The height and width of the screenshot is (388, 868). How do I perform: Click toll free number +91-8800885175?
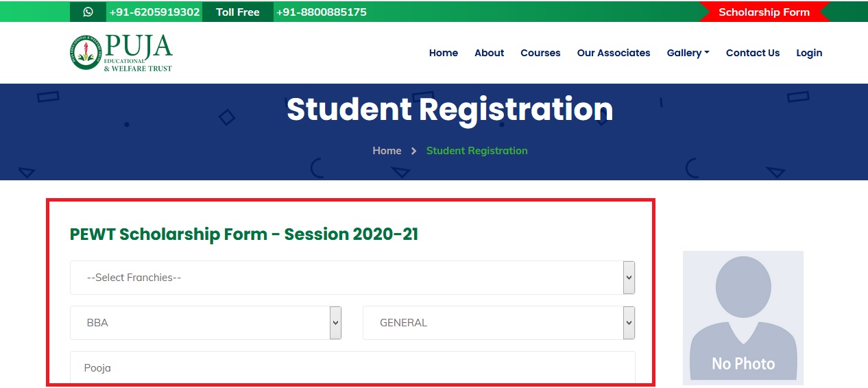[x=321, y=12]
